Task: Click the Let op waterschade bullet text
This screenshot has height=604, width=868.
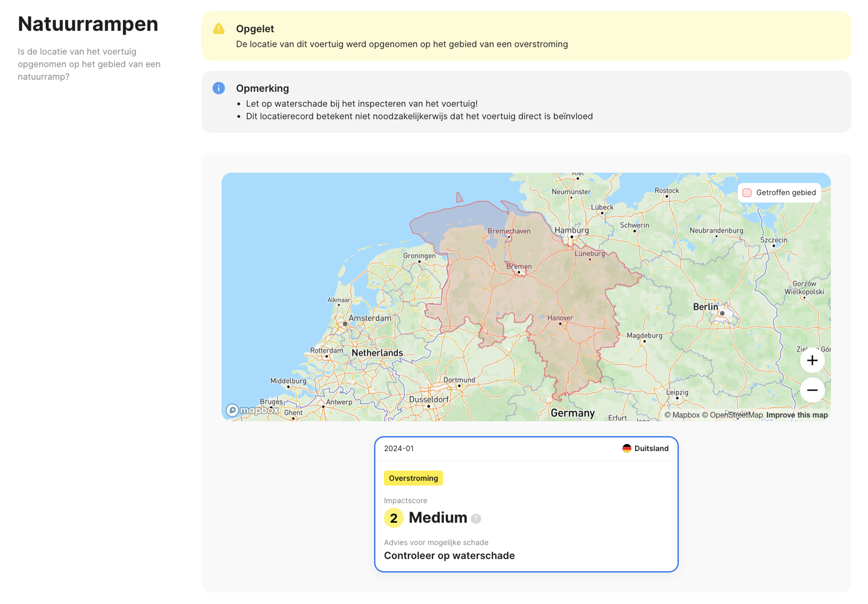Action: click(362, 104)
